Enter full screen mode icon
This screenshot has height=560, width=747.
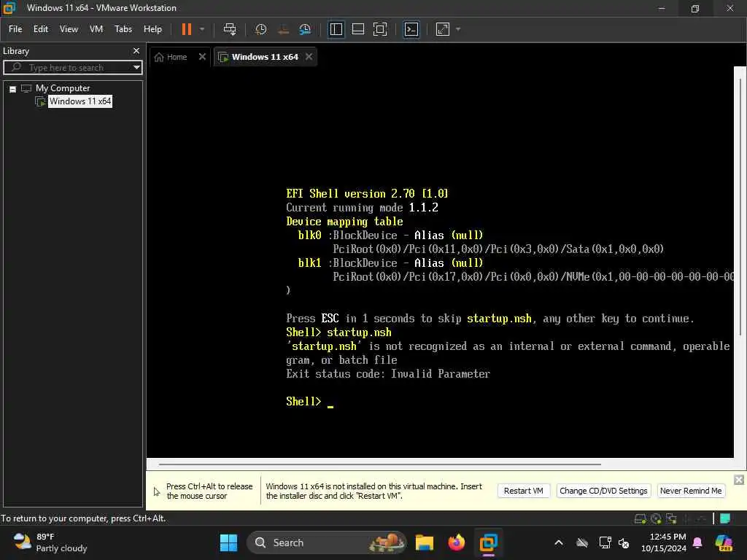pyautogui.click(x=380, y=29)
